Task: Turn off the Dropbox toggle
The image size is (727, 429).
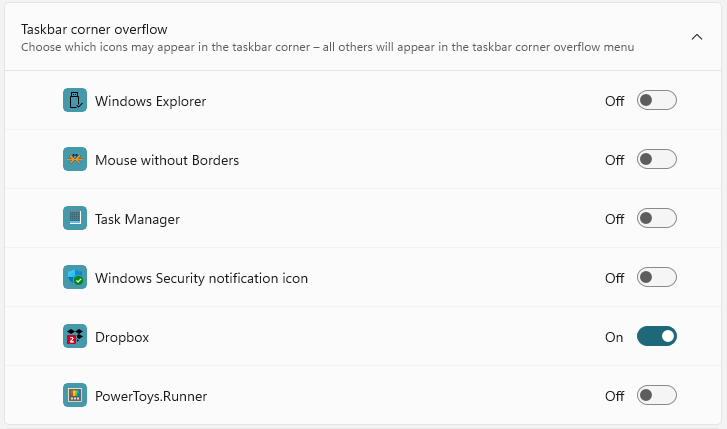Action: [657, 337]
